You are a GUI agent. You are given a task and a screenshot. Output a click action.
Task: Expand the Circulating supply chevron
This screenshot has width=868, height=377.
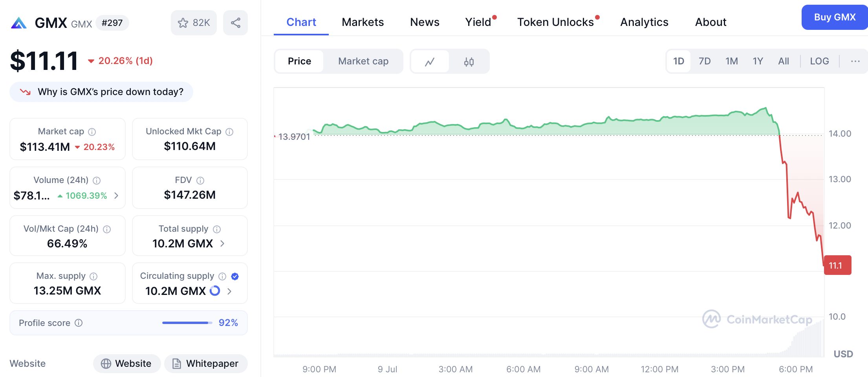click(x=229, y=291)
